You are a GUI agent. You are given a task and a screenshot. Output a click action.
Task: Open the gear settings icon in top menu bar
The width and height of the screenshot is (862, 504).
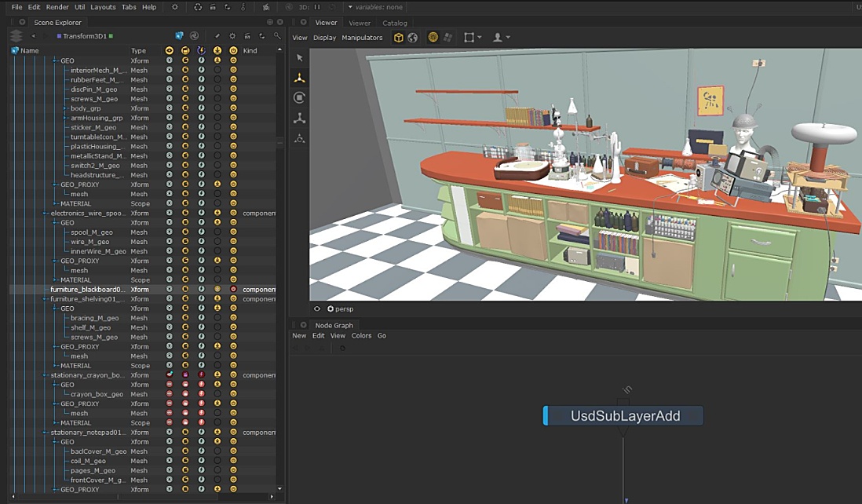click(175, 7)
